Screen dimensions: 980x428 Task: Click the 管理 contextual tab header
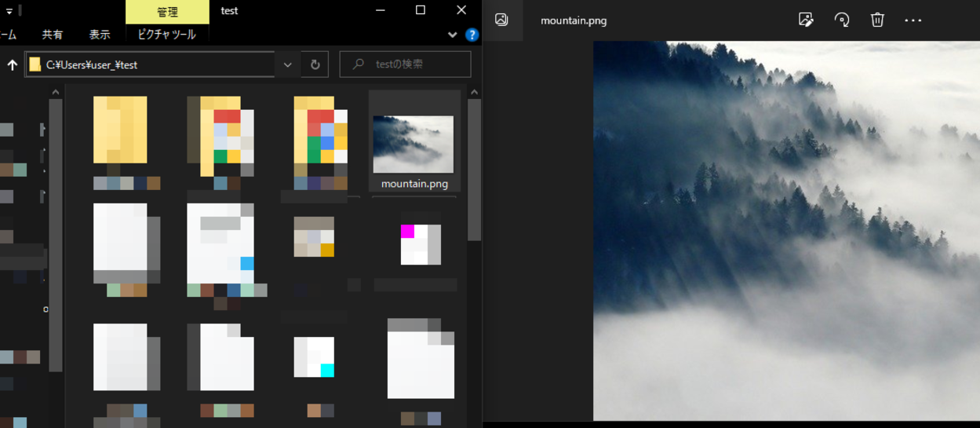click(x=167, y=12)
